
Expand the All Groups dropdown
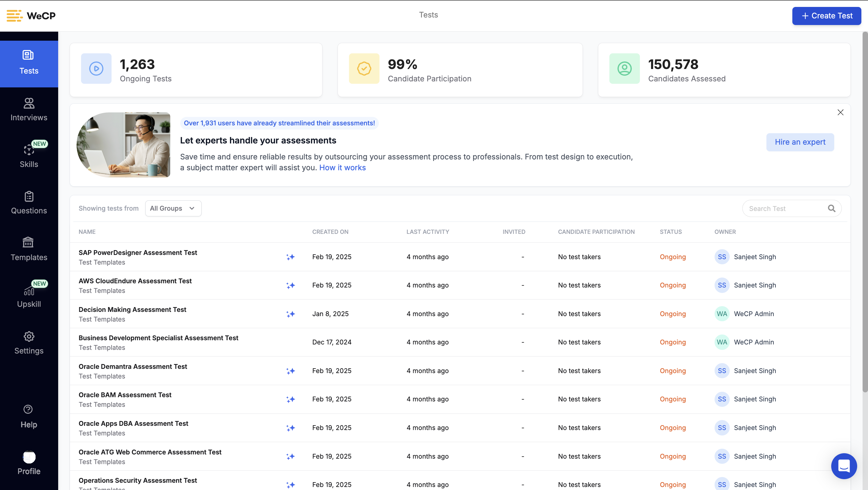coord(173,208)
